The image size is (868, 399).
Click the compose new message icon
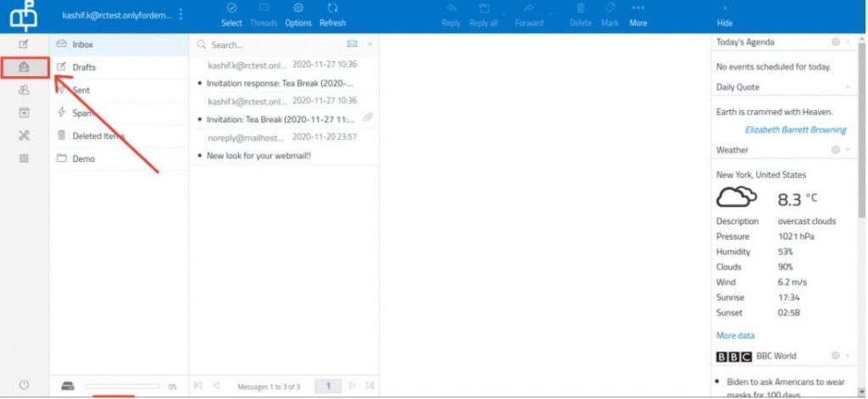[24, 44]
